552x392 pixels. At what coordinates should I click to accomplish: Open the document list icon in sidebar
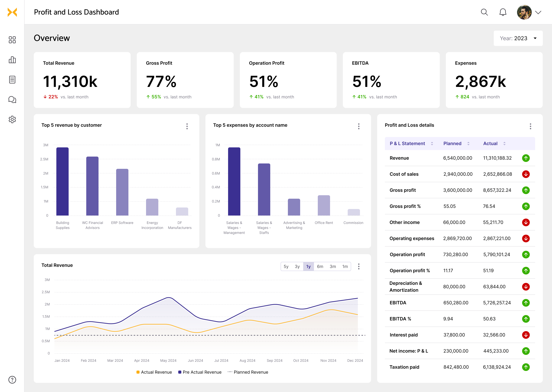[x=12, y=80]
